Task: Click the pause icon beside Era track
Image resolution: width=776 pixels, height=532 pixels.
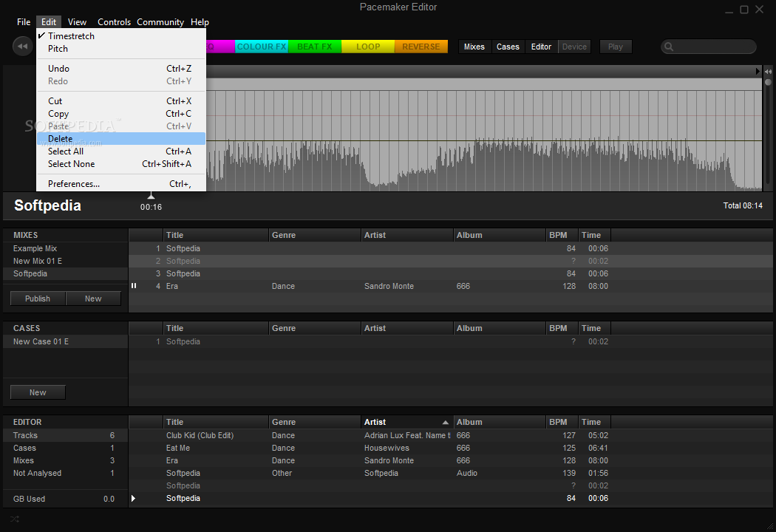Action: click(134, 285)
